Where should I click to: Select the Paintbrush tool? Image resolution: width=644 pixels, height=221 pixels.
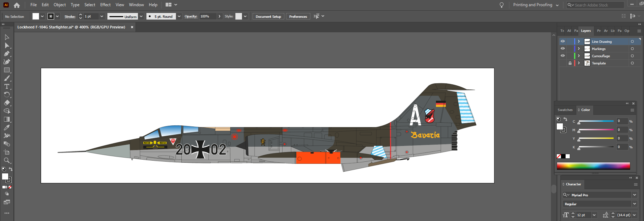pyautogui.click(x=7, y=78)
